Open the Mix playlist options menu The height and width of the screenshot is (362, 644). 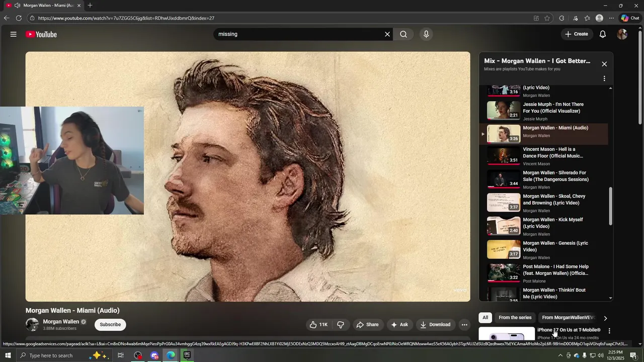click(604, 78)
